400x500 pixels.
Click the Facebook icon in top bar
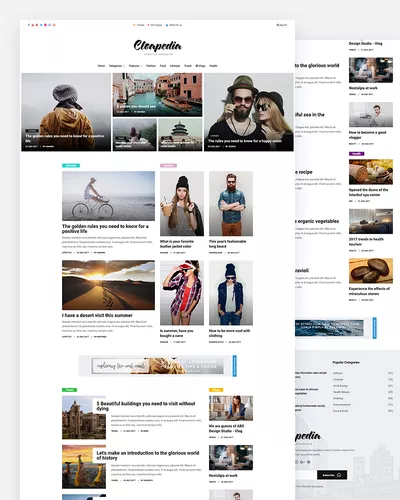click(x=29, y=25)
